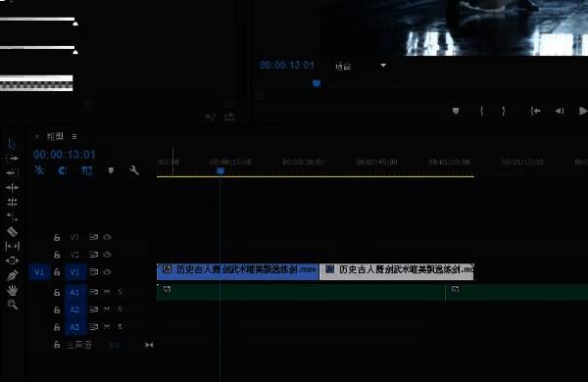Viewport: 588px width, 382px height.
Task: Hide track V1 output eye
Action: [x=107, y=271]
